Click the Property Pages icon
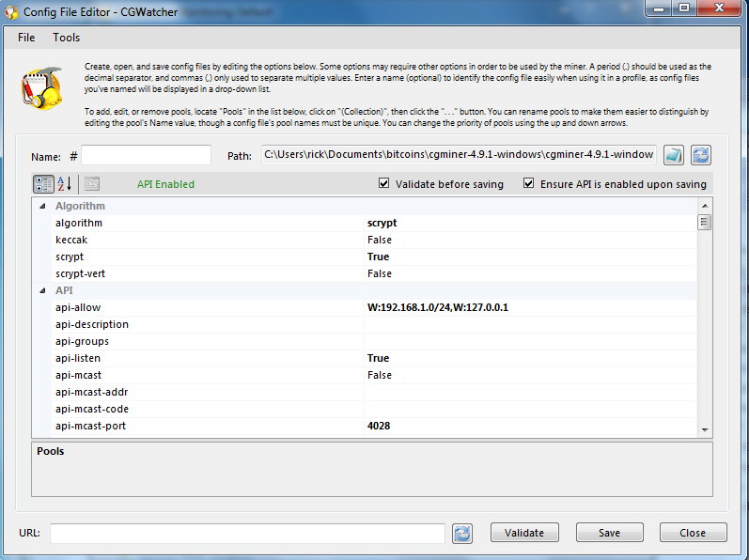This screenshot has height=560, width=749. [x=92, y=184]
